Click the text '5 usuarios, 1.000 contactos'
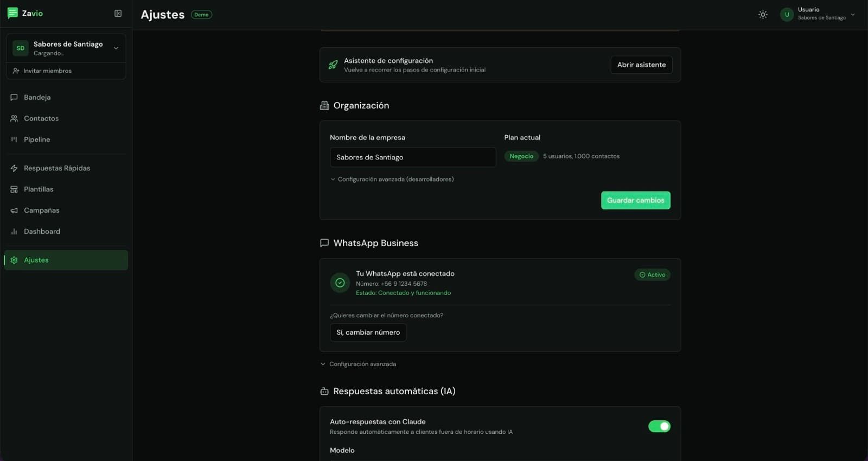Viewport: 868px width, 461px height. point(581,156)
